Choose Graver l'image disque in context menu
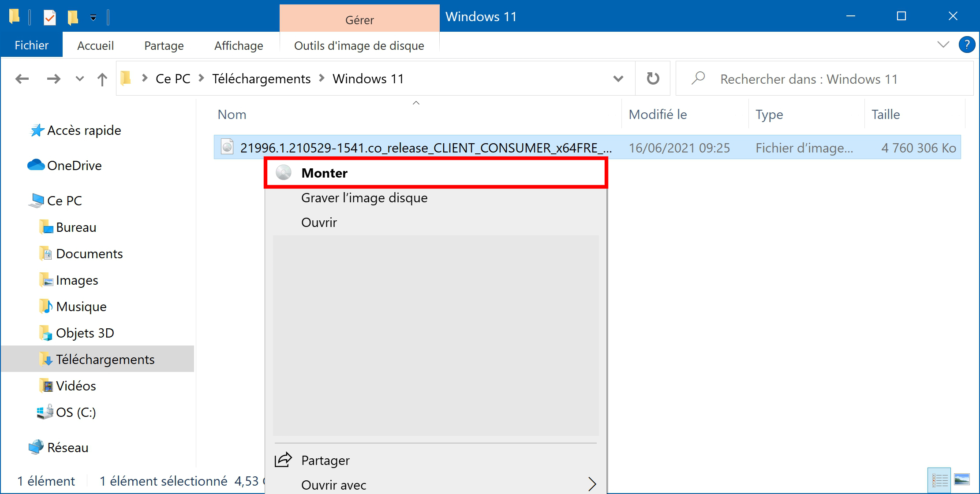The image size is (980, 494). point(436,198)
